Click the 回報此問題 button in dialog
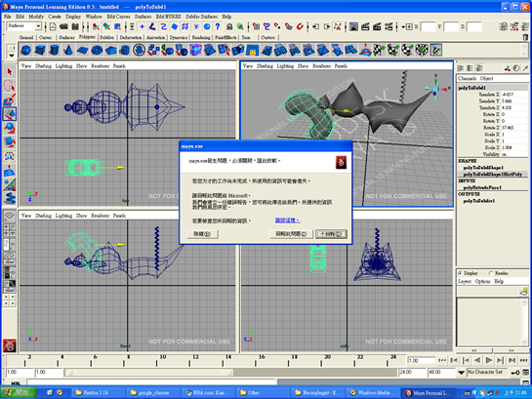This screenshot has height=399, width=532. click(291, 234)
